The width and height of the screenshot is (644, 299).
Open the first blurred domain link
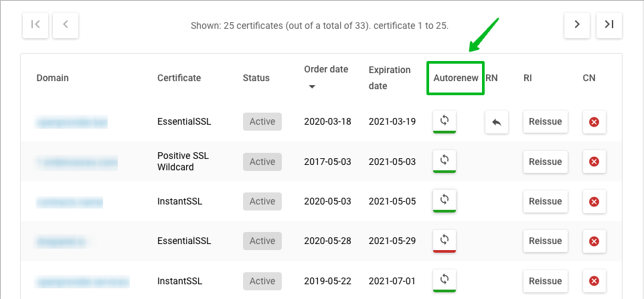pyautogui.click(x=72, y=123)
